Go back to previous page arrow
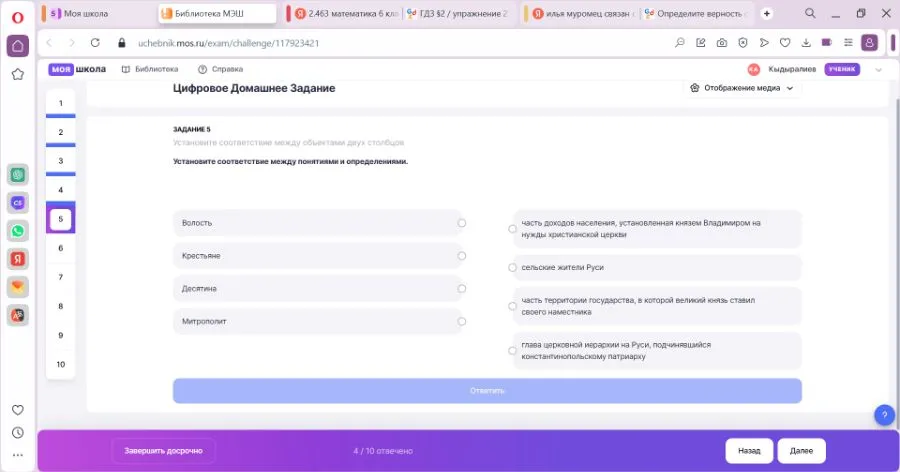 click(49, 43)
